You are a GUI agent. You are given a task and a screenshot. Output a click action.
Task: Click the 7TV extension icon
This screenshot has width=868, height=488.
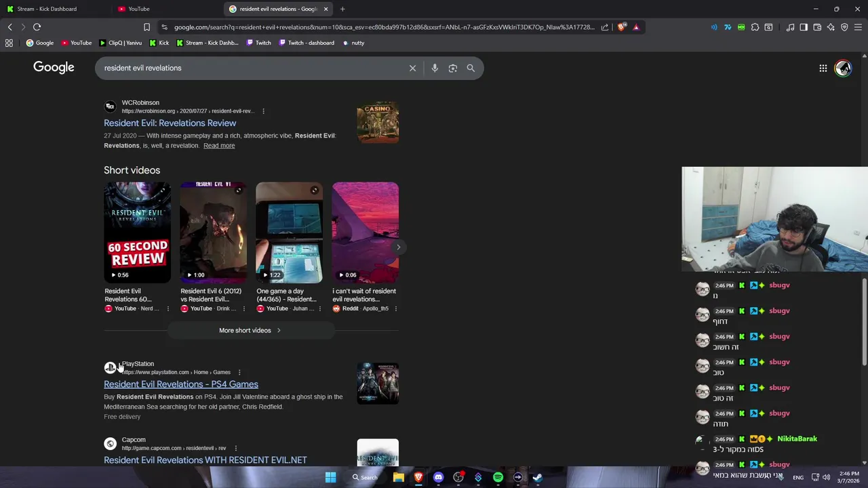728,27
